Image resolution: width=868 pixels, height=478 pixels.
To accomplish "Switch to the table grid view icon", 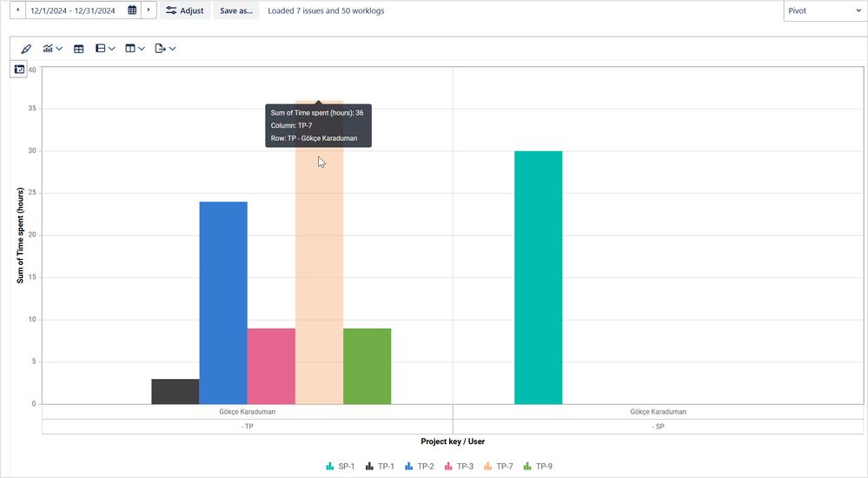I will [78, 49].
